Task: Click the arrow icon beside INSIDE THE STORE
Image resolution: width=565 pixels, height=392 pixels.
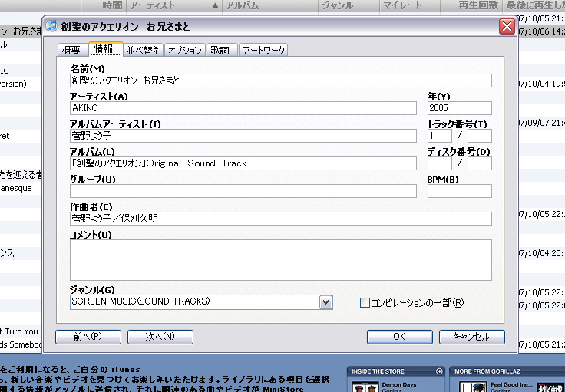Action: pos(439,371)
